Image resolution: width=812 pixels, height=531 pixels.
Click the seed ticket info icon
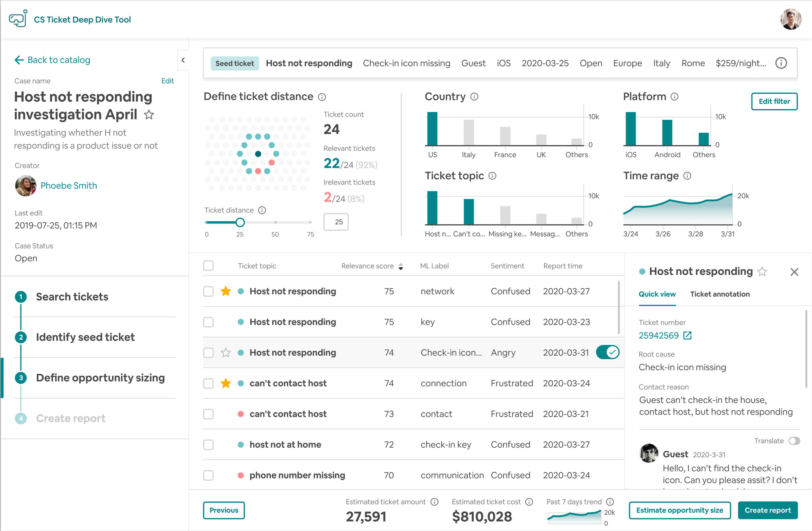pyautogui.click(x=781, y=63)
